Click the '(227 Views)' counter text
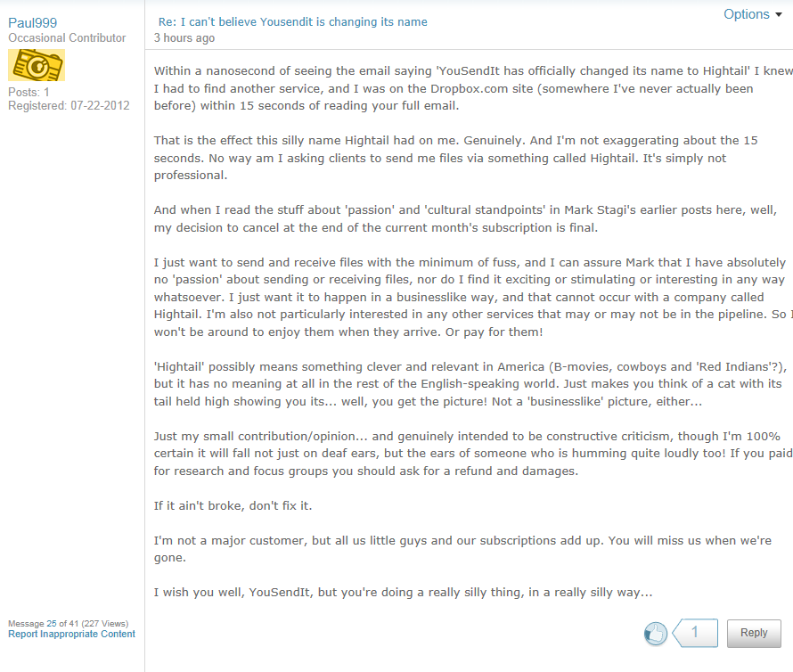Screen dimensions: 793x672 pos(105,623)
